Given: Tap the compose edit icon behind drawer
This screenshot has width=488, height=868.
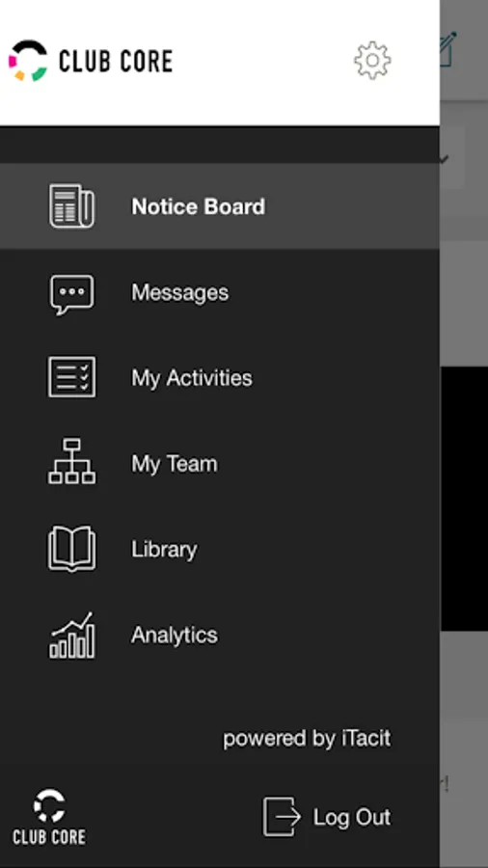Looking at the screenshot, I should point(448,50).
